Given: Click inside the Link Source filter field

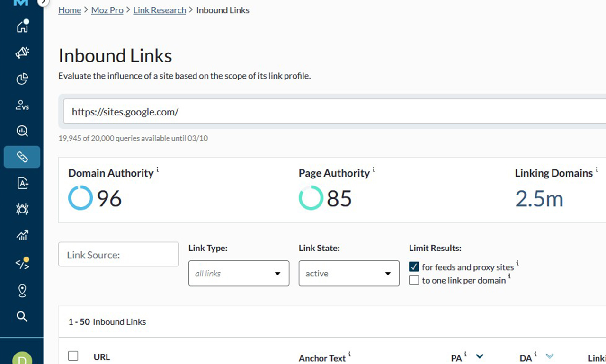Looking at the screenshot, I should coord(118,254).
